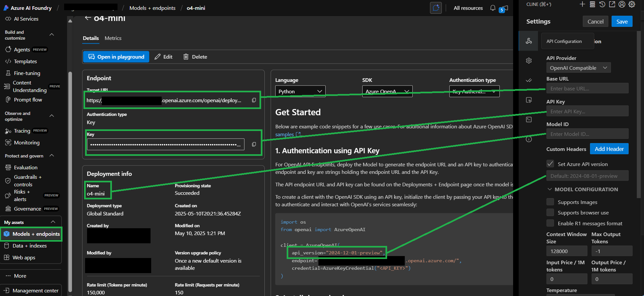Go back with arrow next to o4-mini
This screenshot has width=644, height=296.
88,18
